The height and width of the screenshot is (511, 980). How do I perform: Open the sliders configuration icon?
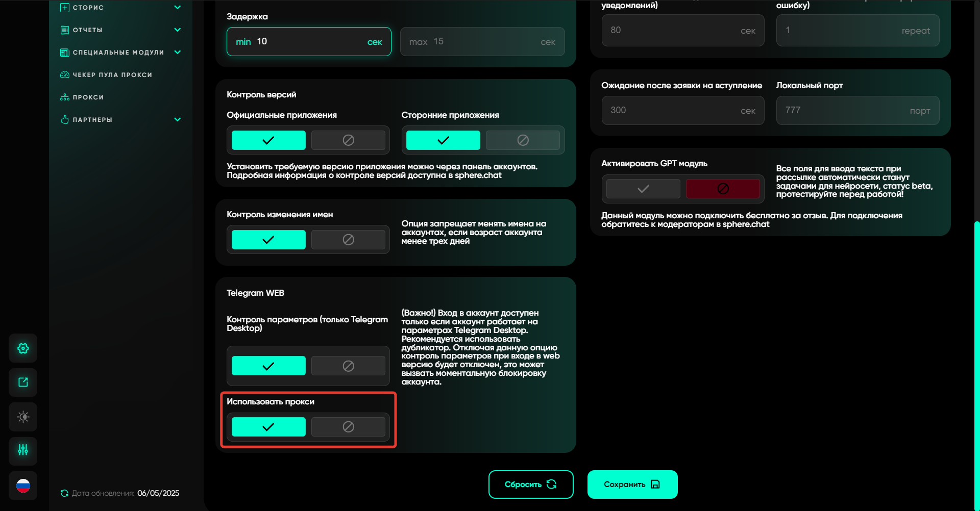coord(23,450)
